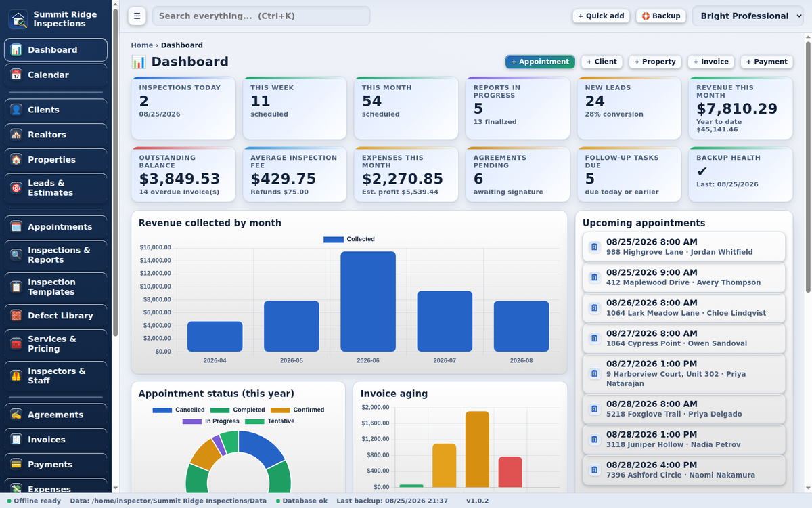812x508 pixels.
Task: Click the Inspections & Reports magnifier icon
Action: click(x=16, y=255)
